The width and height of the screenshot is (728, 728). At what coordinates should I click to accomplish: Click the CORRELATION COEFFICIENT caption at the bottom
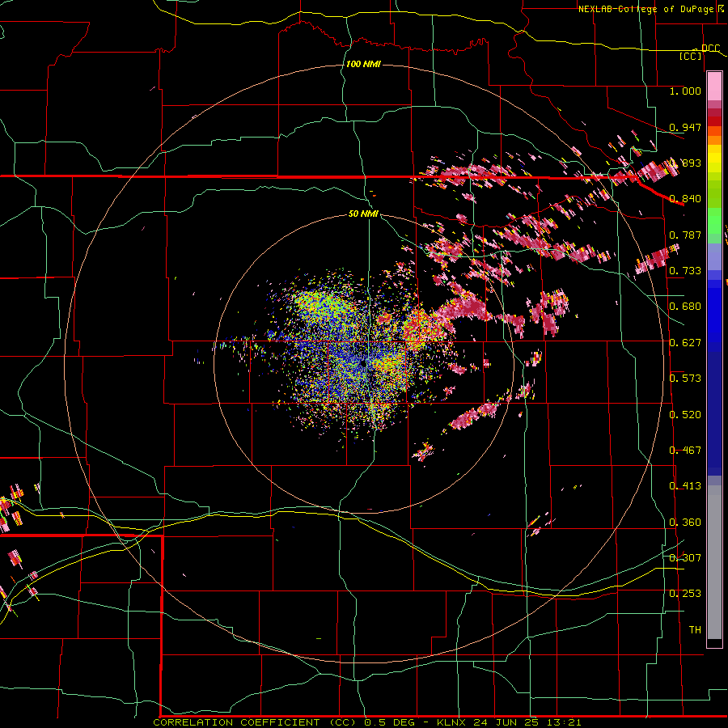coord(366,722)
